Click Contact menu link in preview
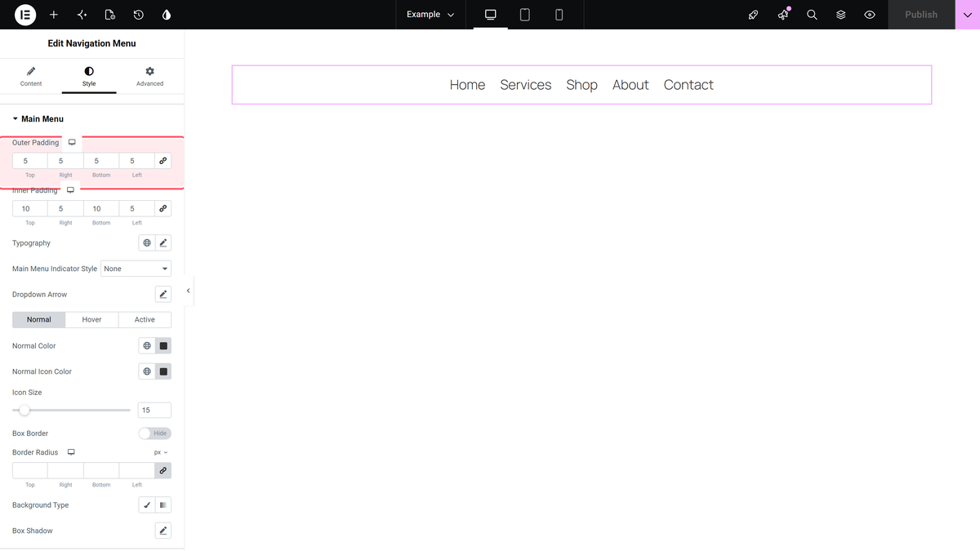 [x=688, y=85]
